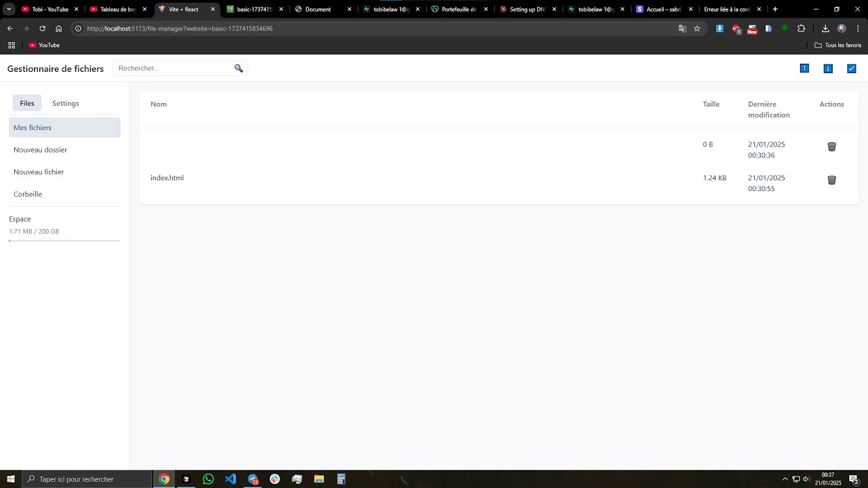Click the download arrow icon in header
The width and height of the screenshot is (868, 488).
828,68
